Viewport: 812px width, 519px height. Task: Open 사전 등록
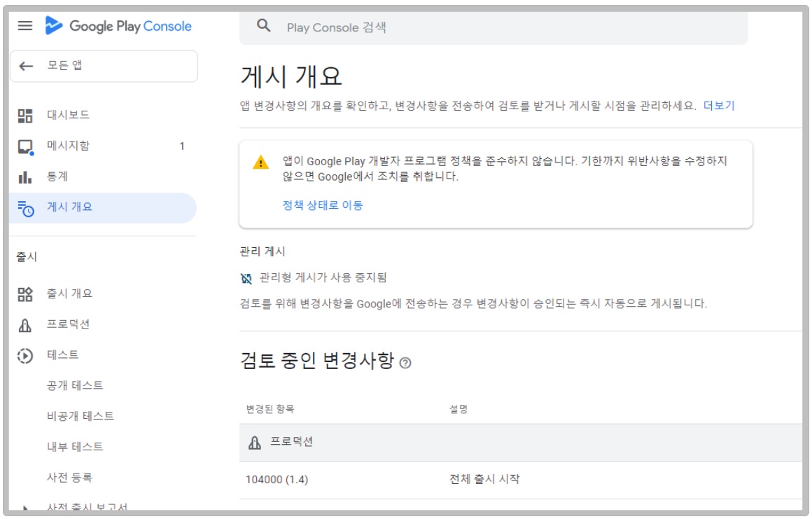[69, 477]
